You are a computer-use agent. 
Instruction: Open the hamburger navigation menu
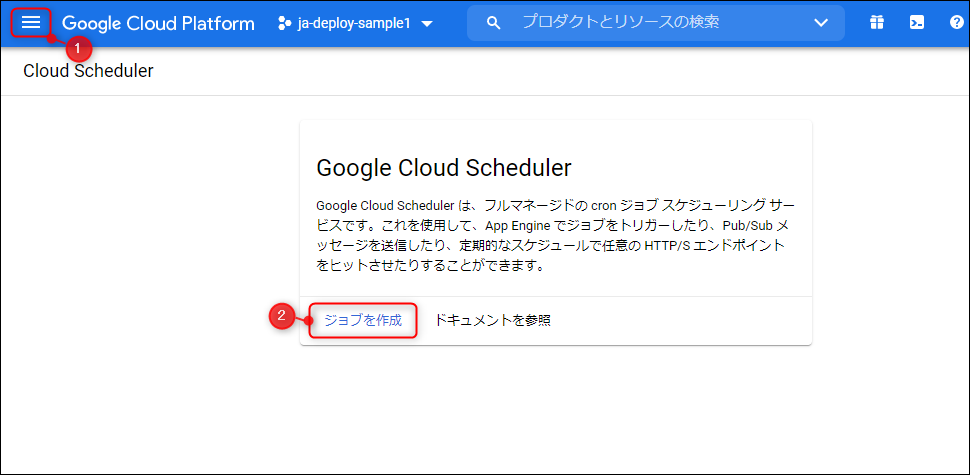click(x=30, y=22)
